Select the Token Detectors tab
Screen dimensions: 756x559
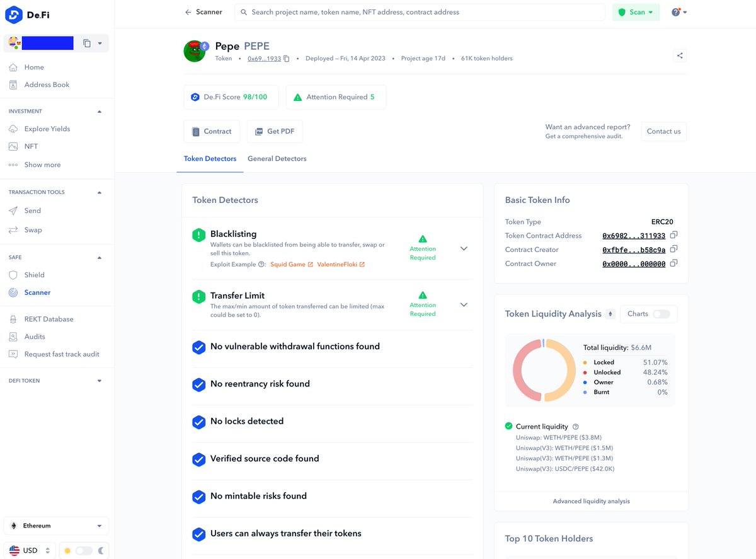(210, 159)
